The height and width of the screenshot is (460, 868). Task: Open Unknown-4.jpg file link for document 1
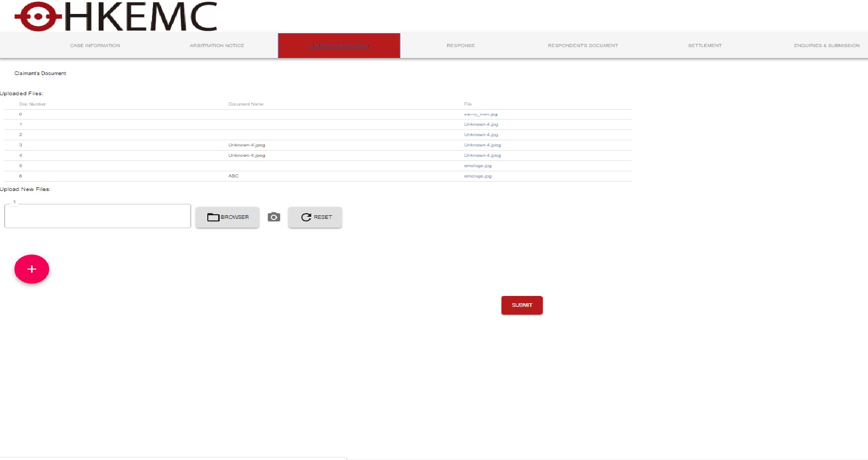(481, 125)
